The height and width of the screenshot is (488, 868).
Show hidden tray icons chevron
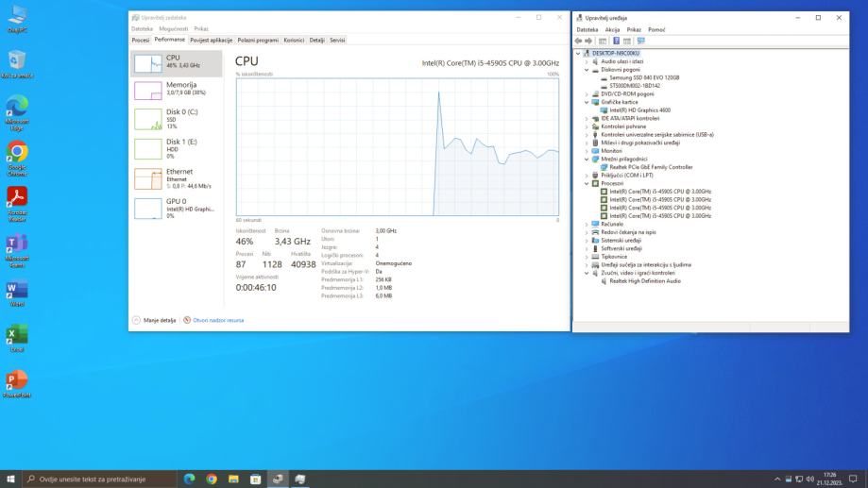pos(777,480)
